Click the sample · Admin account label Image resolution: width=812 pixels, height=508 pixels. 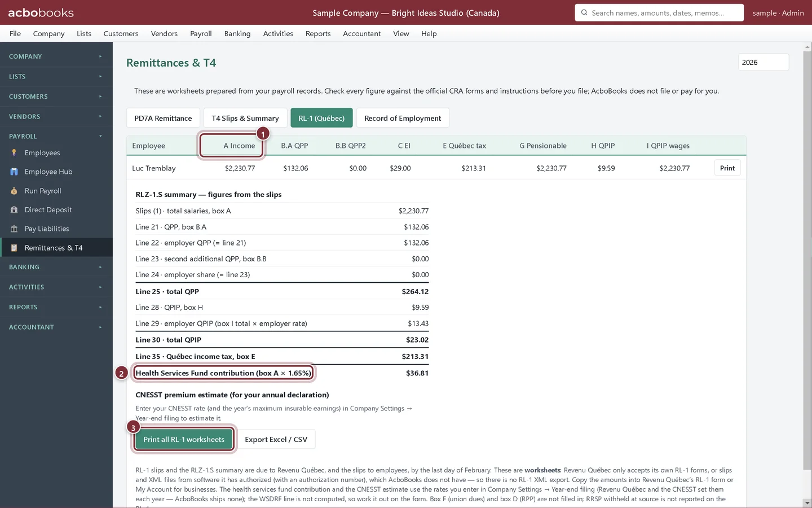(778, 12)
